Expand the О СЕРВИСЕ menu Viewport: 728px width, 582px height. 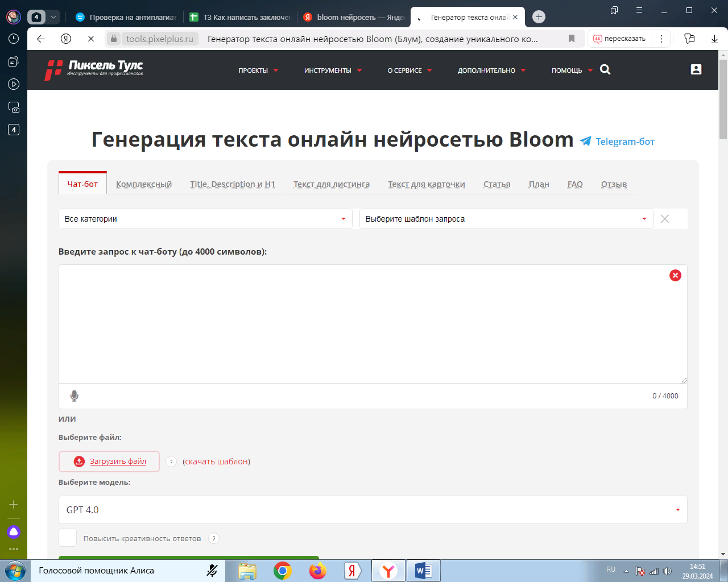pyautogui.click(x=409, y=70)
